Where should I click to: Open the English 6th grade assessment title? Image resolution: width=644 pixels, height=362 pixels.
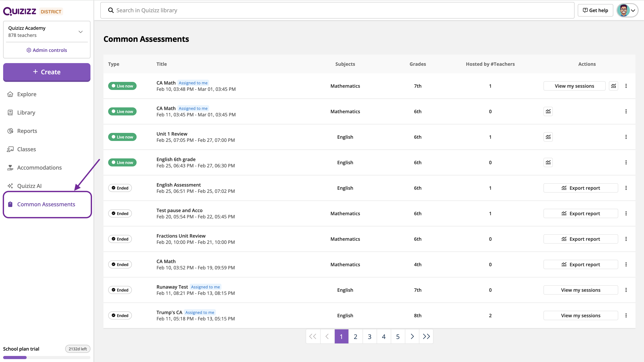176,159
